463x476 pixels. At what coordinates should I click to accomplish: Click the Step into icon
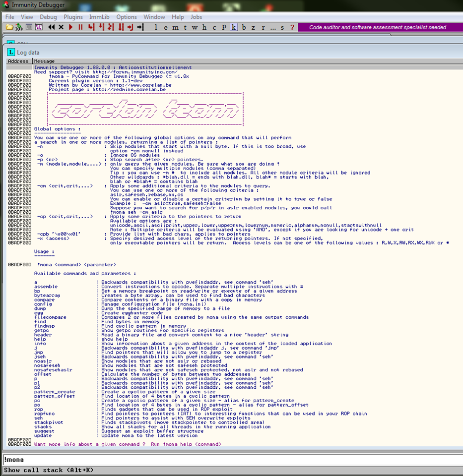pos(92,27)
